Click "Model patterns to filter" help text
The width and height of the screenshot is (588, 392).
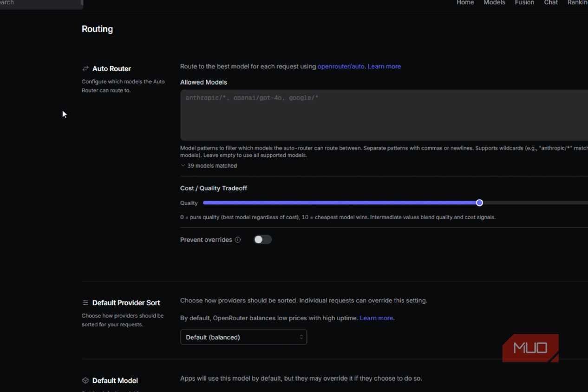(384, 151)
